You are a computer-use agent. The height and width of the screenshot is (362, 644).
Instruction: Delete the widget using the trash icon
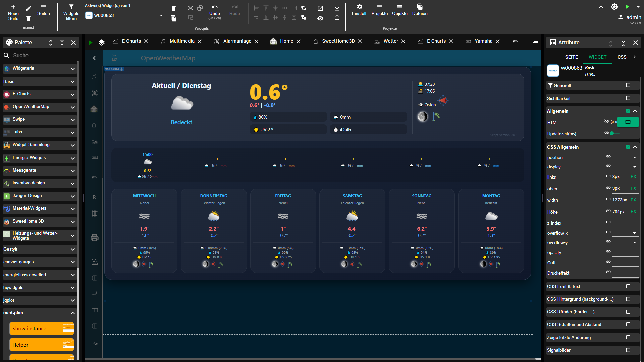click(173, 8)
